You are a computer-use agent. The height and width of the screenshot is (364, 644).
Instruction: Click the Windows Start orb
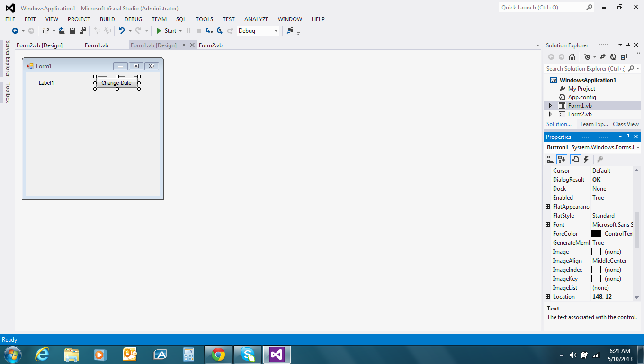[x=12, y=355]
